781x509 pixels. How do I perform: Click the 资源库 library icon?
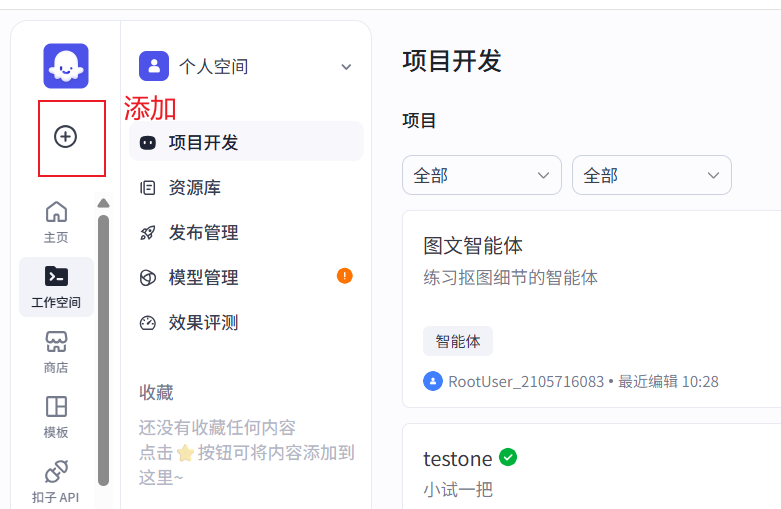tap(147, 188)
